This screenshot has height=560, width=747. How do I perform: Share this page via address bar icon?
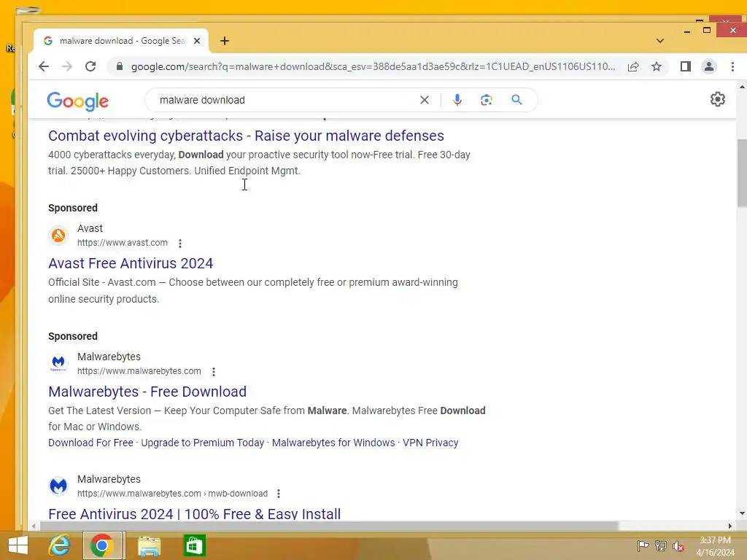tap(633, 66)
